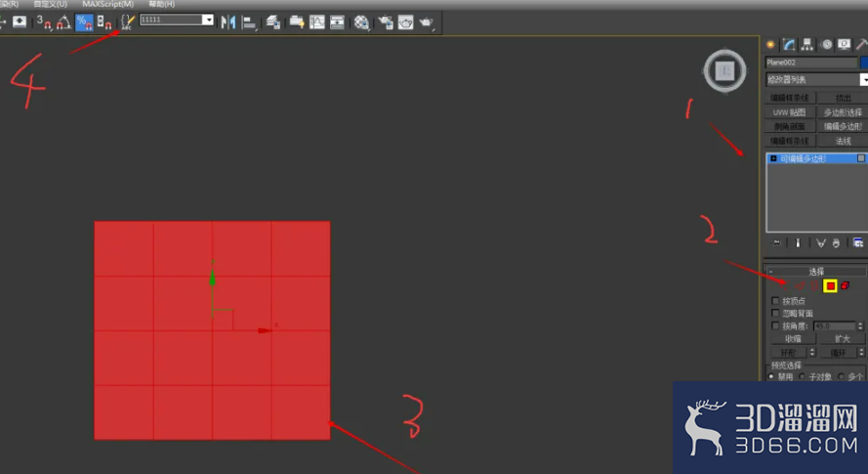Image resolution: width=868 pixels, height=474 pixels.
Task: Click the 扩大 button
Action: (x=842, y=339)
